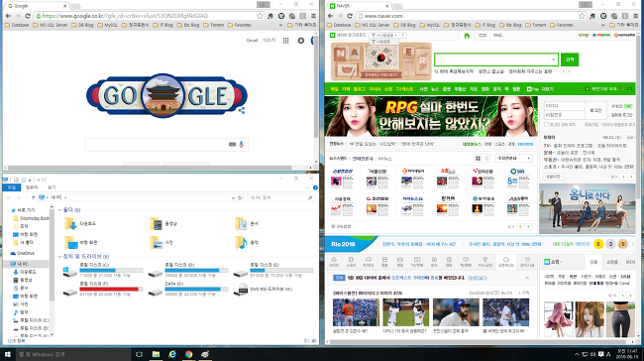The width and height of the screenshot is (644, 361).
Task: Click the microphone voice search icon on Google
Action: pyautogui.click(x=242, y=145)
